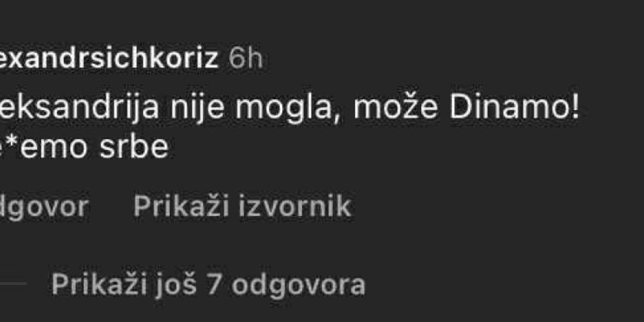Open the exandrsichkoriz commenter profile
This screenshot has width=644, height=322.
click(109, 60)
